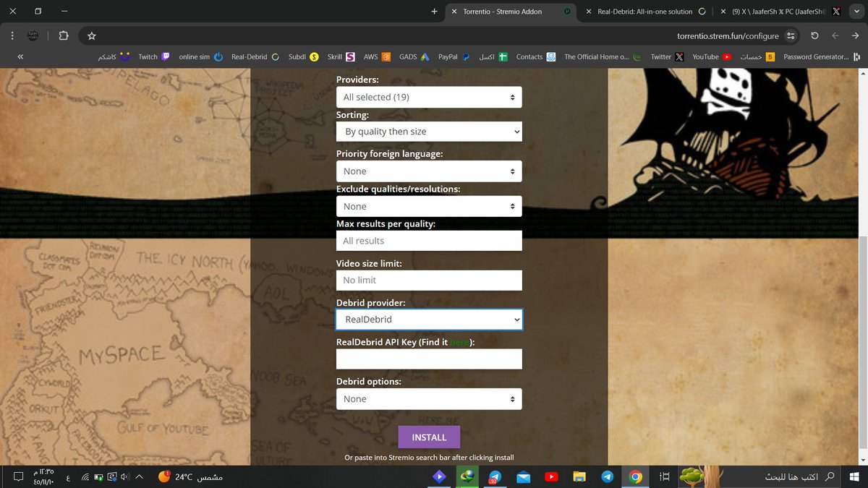Image resolution: width=868 pixels, height=488 pixels.
Task: Expand the Debrid provider dropdown
Action: 429,319
